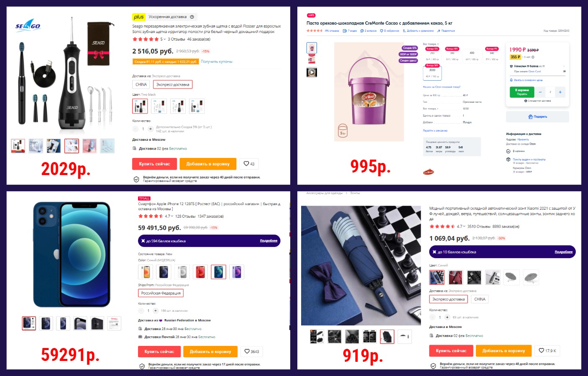Select Российская Федерация shipping option
The image size is (588, 376).
(x=161, y=293)
